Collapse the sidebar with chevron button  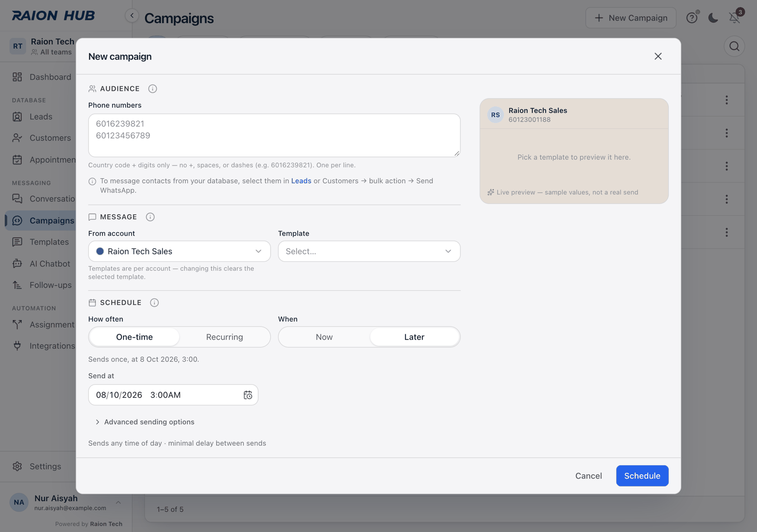(132, 16)
